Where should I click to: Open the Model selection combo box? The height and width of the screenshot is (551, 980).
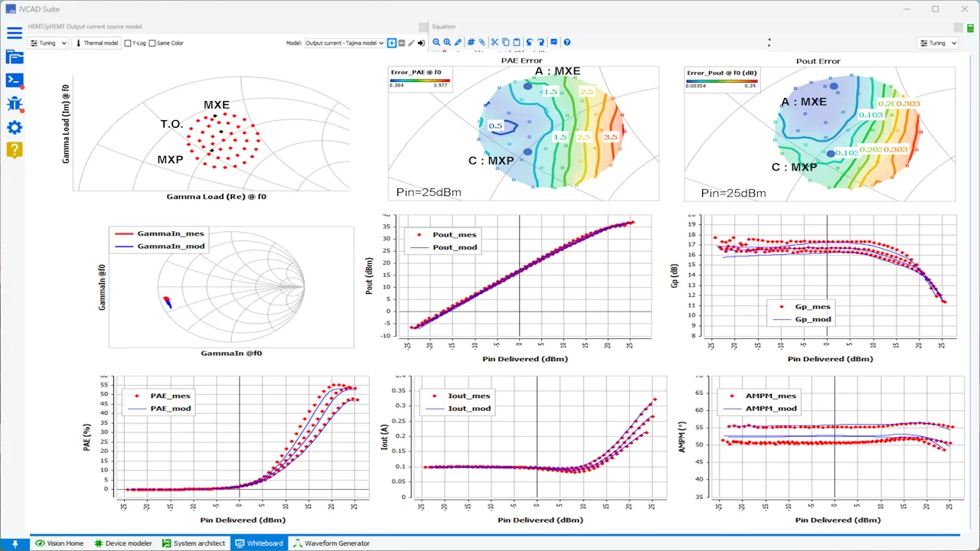coord(345,43)
